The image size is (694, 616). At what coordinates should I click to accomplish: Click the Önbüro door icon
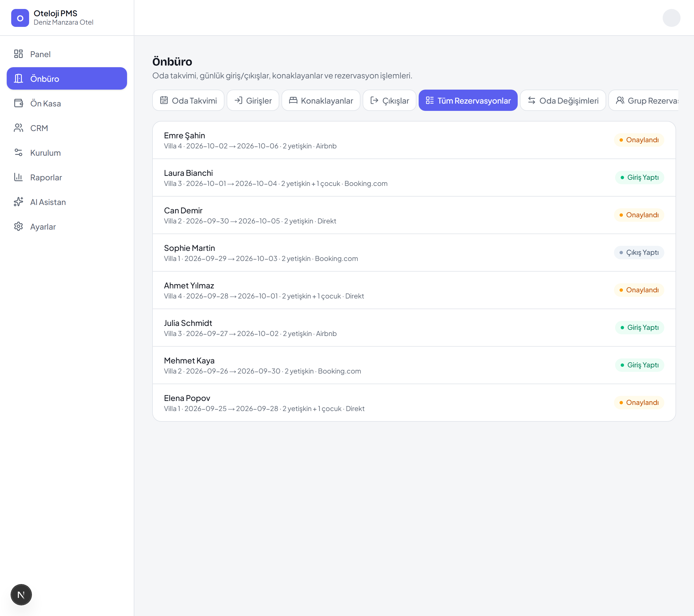pos(18,78)
